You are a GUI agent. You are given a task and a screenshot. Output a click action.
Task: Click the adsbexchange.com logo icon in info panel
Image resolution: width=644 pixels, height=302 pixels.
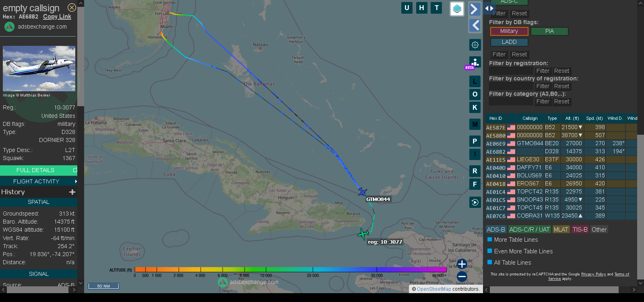pyautogui.click(x=9, y=27)
